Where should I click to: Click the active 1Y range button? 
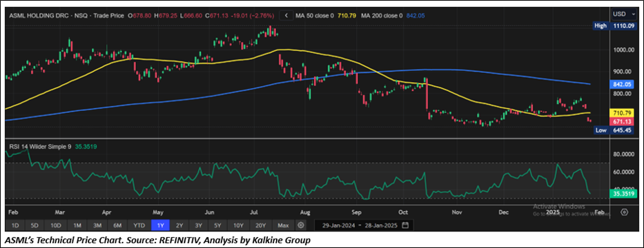click(x=161, y=225)
